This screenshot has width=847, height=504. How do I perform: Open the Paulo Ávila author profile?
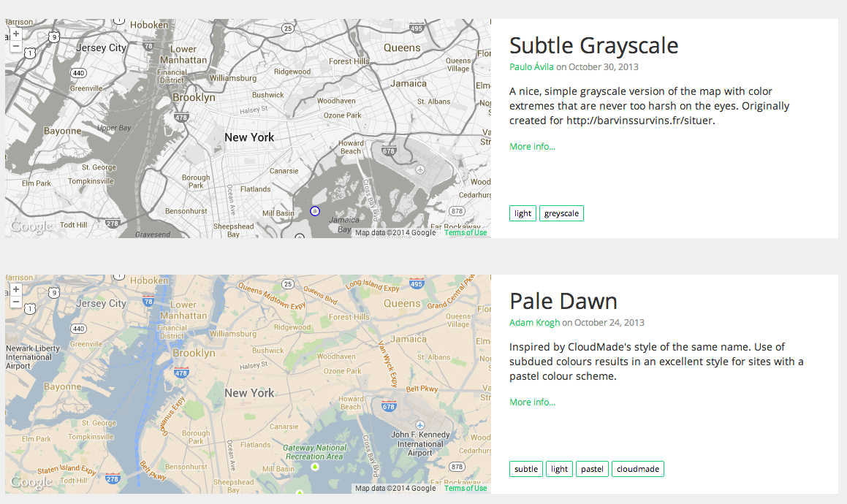pyautogui.click(x=531, y=66)
